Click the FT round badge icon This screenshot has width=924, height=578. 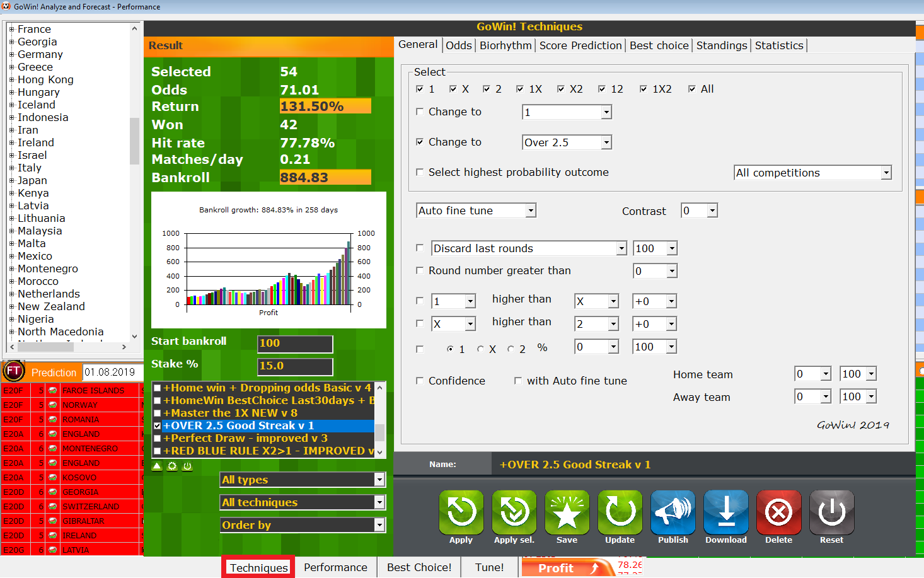[x=14, y=371]
